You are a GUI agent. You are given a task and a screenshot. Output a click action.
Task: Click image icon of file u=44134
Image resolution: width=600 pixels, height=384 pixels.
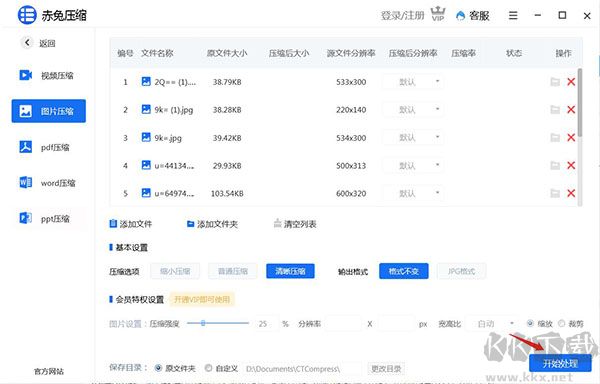click(146, 165)
